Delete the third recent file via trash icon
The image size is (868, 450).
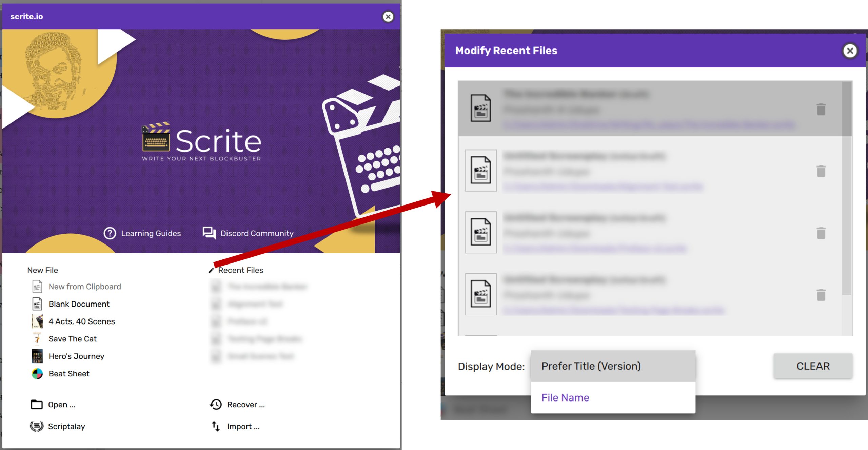click(x=821, y=233)
